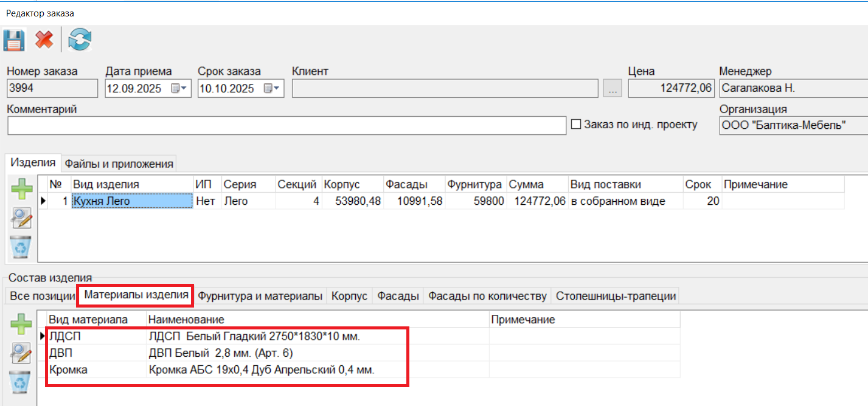Click the red X cancel icon
This screenshot has width=868, height=406.
click(44, 41)
